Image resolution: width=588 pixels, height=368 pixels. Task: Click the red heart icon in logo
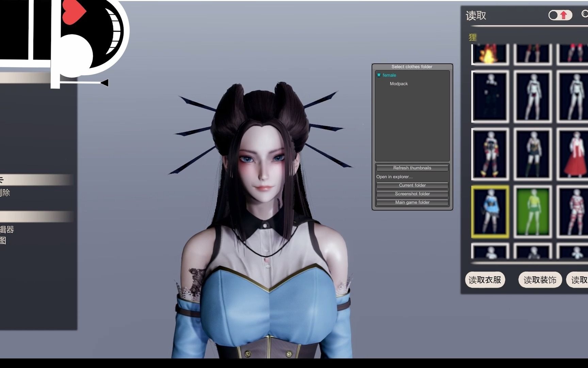[73, 11]
